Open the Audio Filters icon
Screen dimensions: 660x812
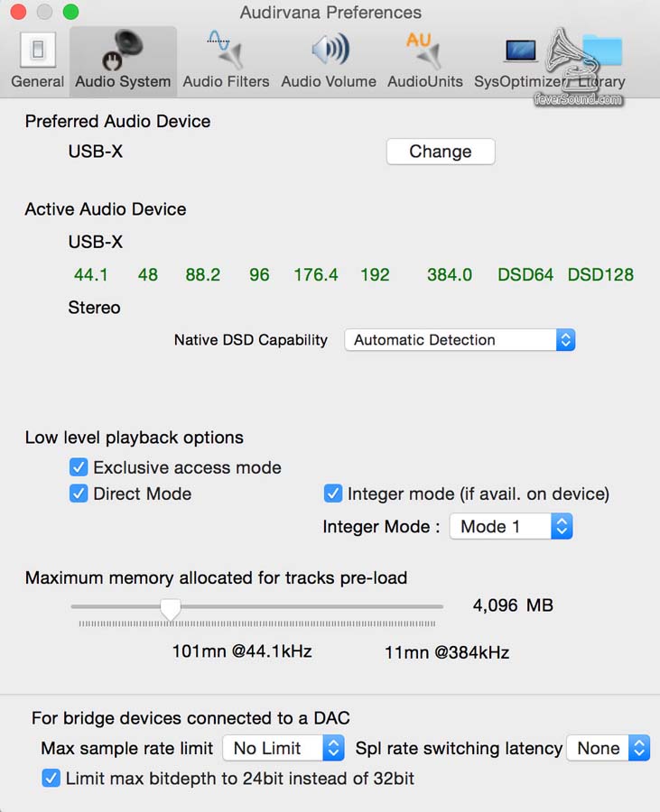point(226,50)
